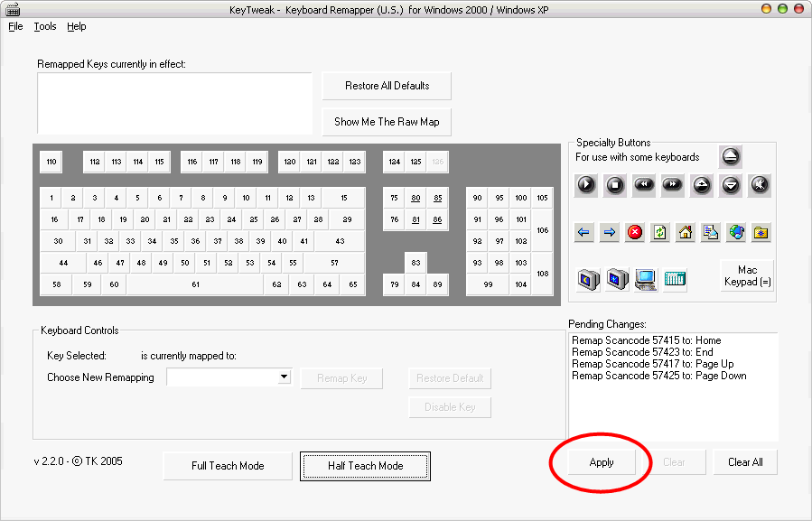Select keyboard key 1

coord(51,198)
